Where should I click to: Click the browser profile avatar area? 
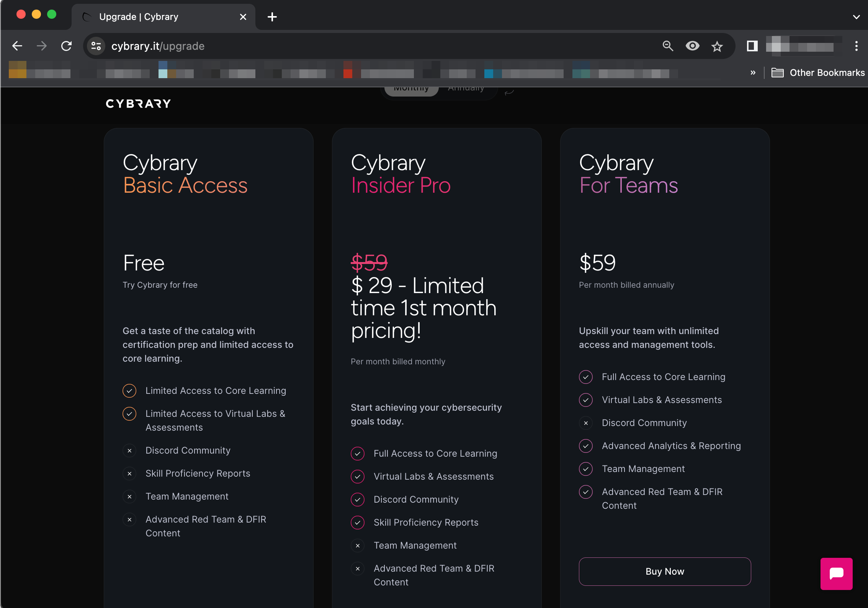pyautogui.click(x=803, y=46)
